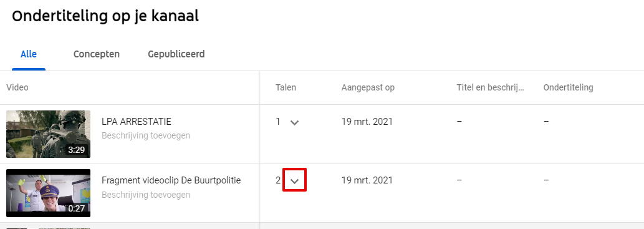Click the Video column header
644x229 pixels.
(x=17, y=87)
